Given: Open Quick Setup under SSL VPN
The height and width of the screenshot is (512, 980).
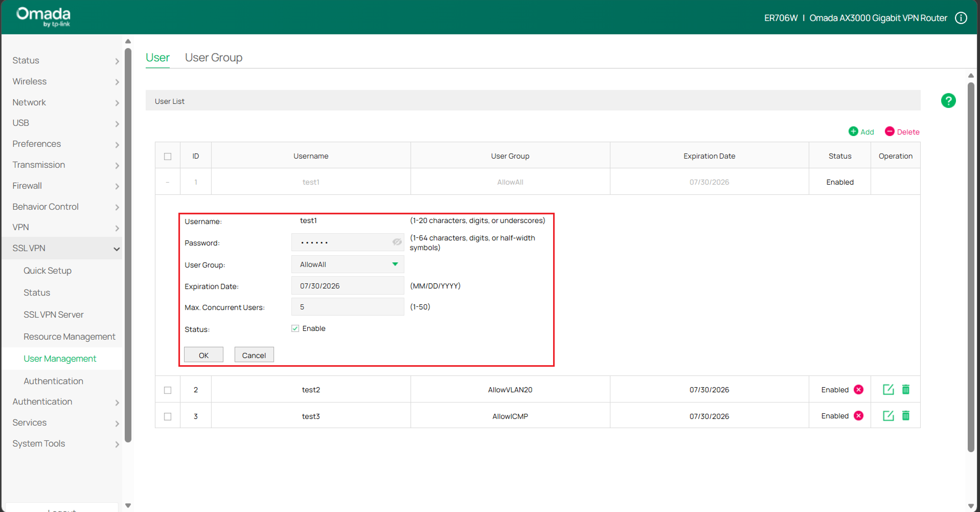Looking at the screenshot, I should point(48,270).
